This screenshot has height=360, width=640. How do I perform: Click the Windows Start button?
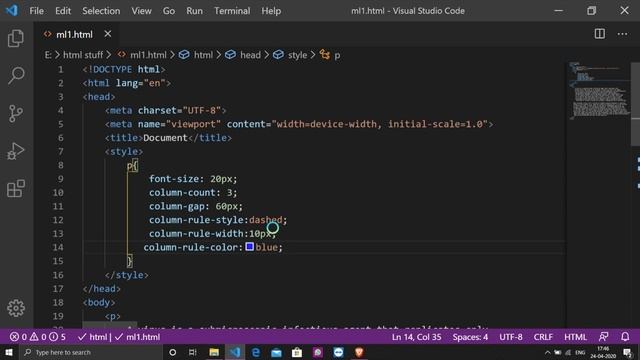tap(9, 352)
